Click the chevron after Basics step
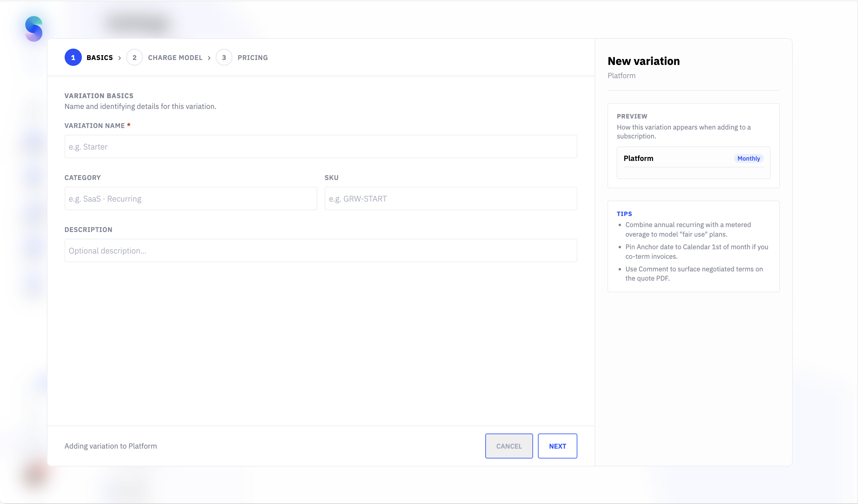This screenshot has width=858, height=504. 119,58
